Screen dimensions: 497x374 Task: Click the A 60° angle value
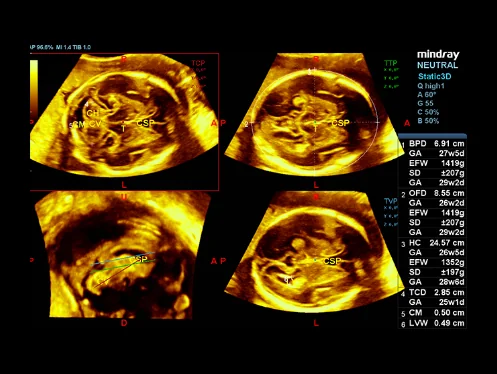tap(427, 95)
